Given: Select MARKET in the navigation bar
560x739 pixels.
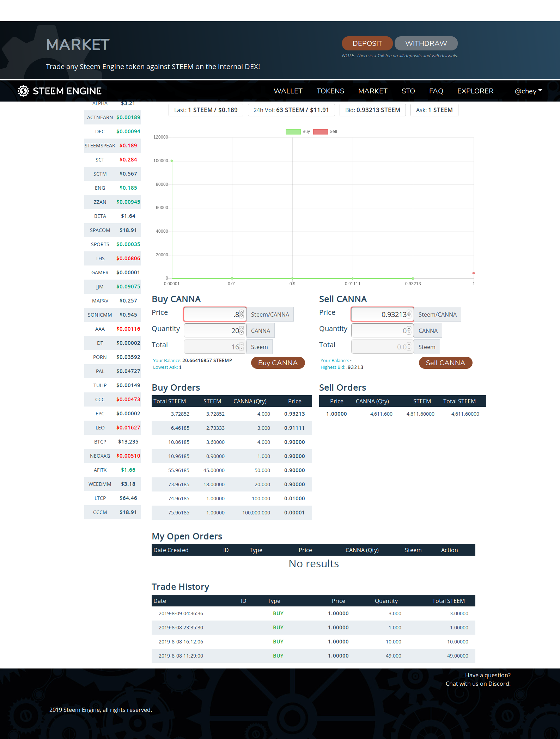Looking at the screenshot, I should [x=373, y=91].
